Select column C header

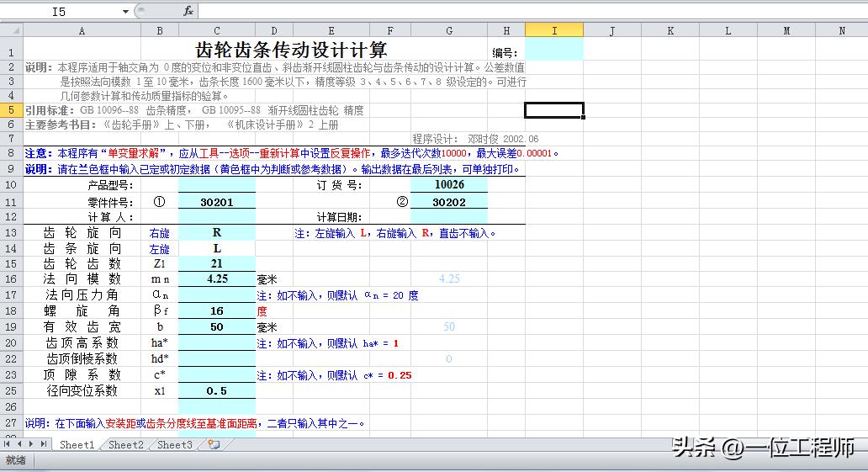coord(216,30)
